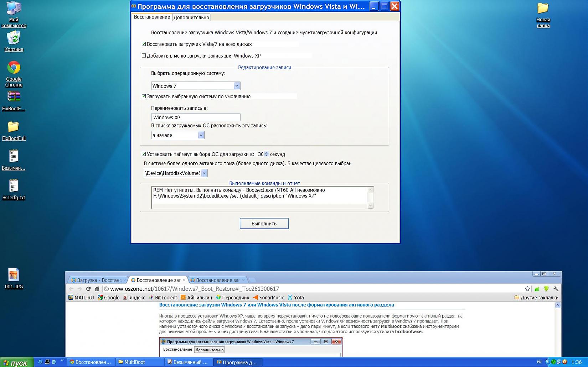This screenshot has width=588, height=367.
Task: Expand the quick launch overflow chevron
Action: [62, 360]
